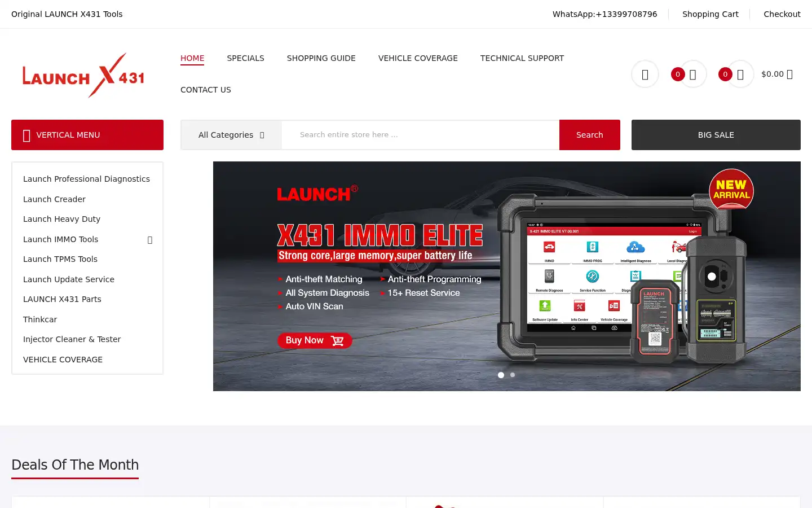Open VEHICLE COVERAGE in sidebar menu

(x=63, y=360)
